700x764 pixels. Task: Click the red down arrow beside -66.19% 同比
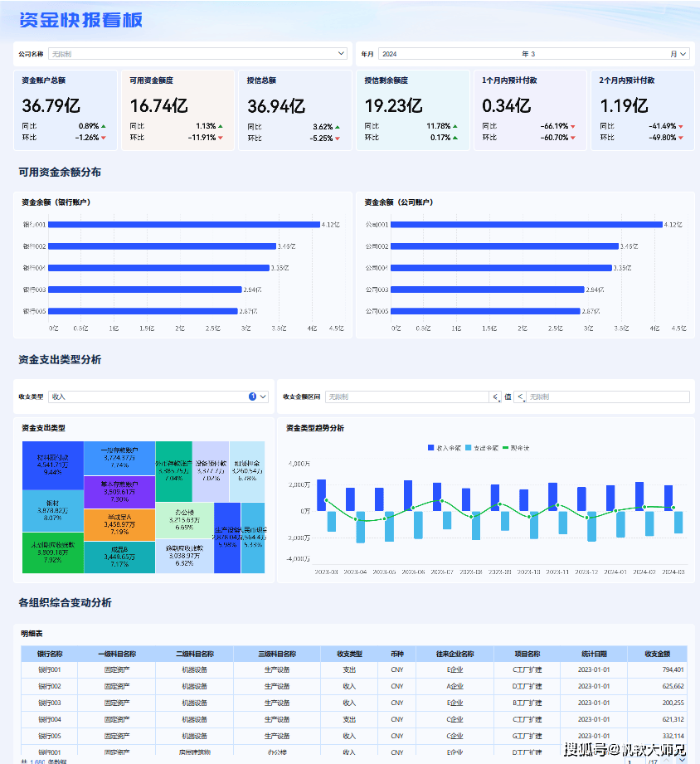point(572,127)
